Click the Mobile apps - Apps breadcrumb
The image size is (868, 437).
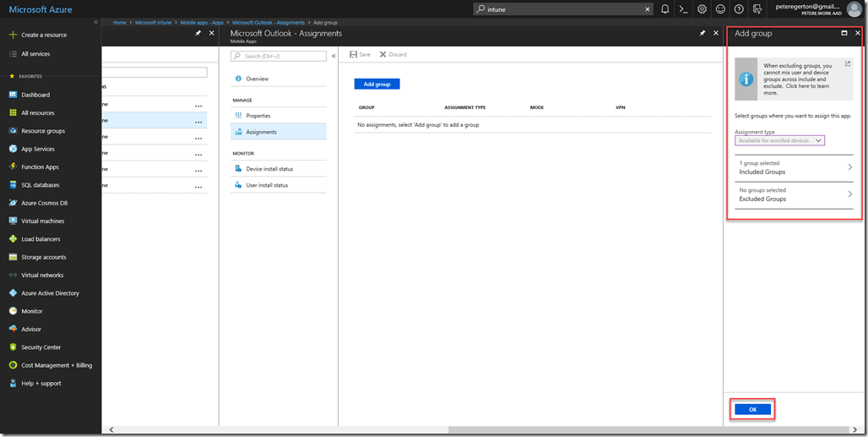point(203,22)
